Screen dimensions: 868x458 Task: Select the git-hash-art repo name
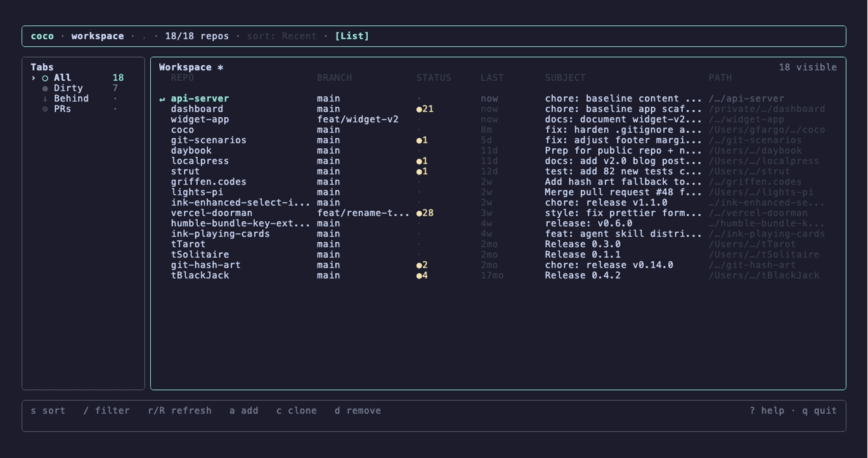click(x=205, y=265)
